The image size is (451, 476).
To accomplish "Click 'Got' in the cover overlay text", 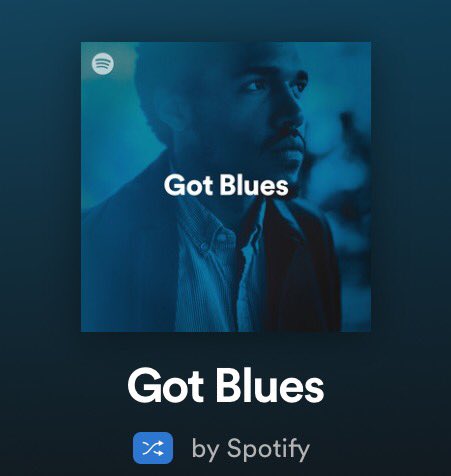I will click(188, 185).
